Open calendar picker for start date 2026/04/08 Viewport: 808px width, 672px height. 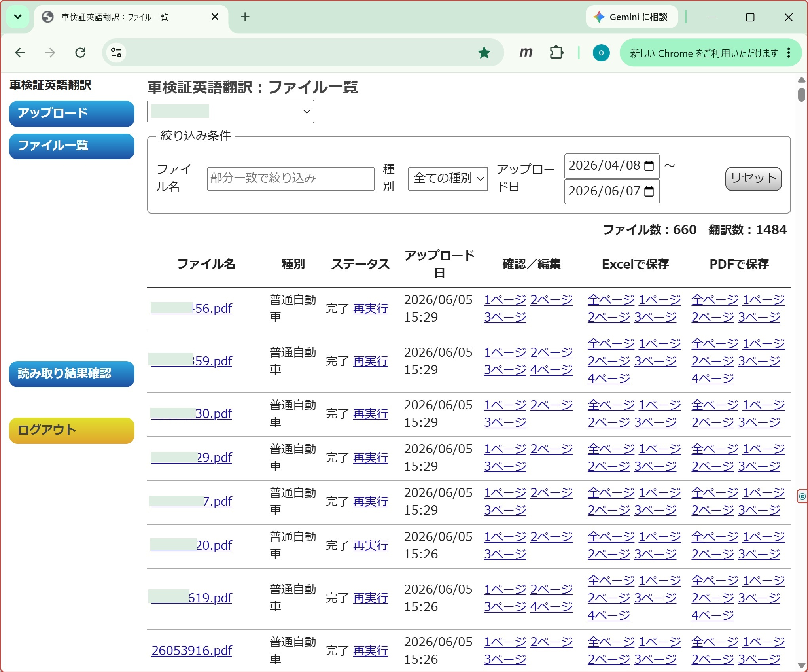coord(649,166)
